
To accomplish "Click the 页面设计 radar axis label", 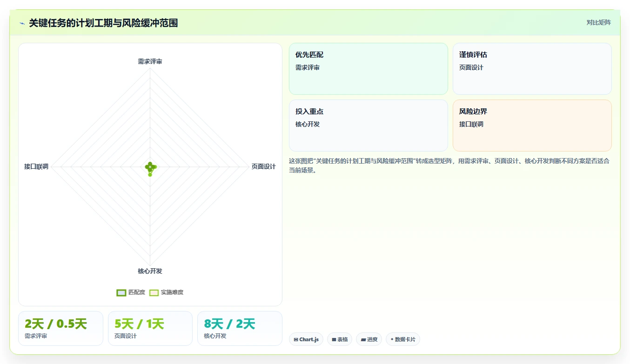I will point(264,166).
